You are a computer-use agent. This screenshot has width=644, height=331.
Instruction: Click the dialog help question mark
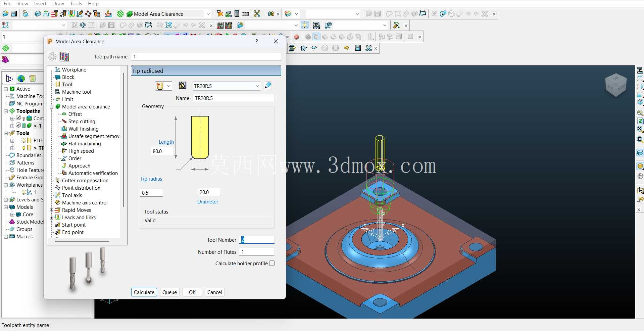coord(257,41)
